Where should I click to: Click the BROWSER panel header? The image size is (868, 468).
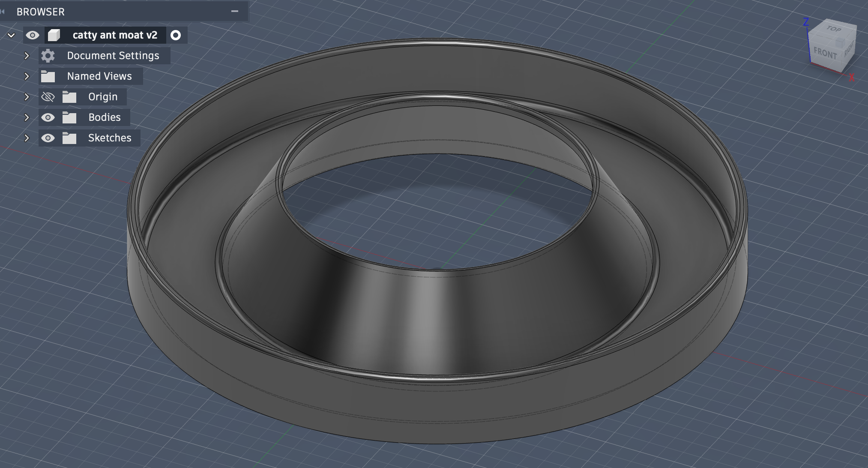pos(41,12)
